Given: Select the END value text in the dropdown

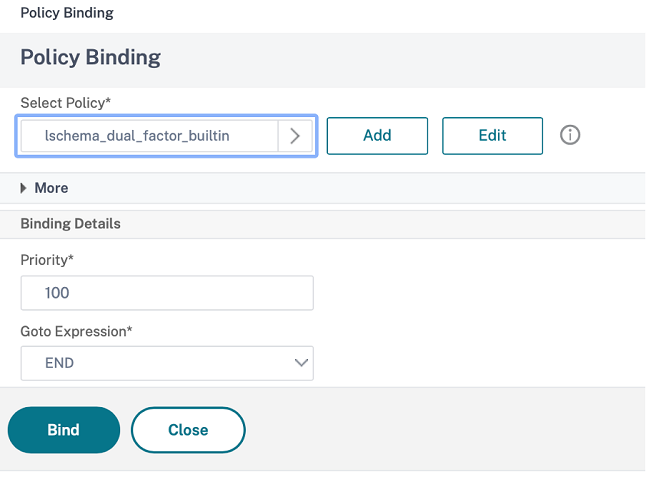Looking at the screenshot, I should [x=60, y=363].
